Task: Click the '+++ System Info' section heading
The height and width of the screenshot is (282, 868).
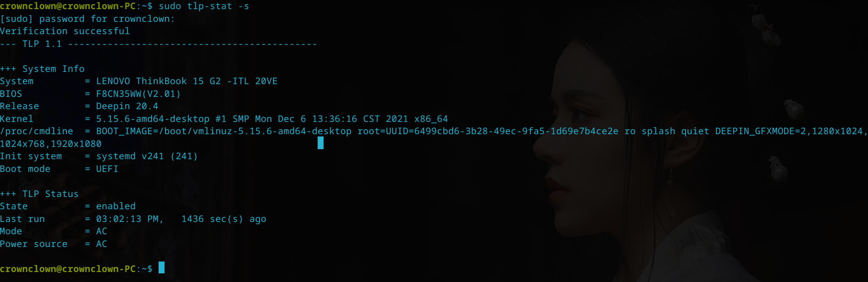Action: tap(42, 69)
